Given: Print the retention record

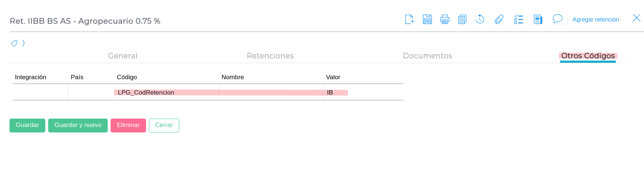Looking at the screenshot, I should point(445,19).
